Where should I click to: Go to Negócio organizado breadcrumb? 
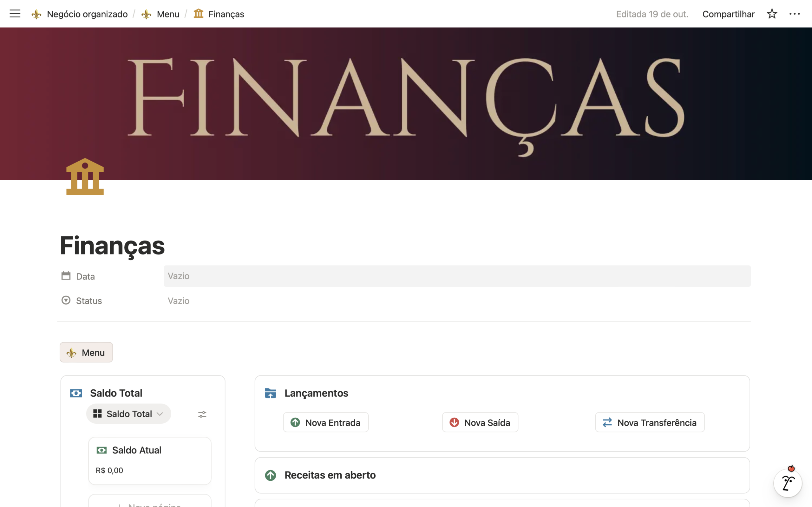tap(87, 14)
